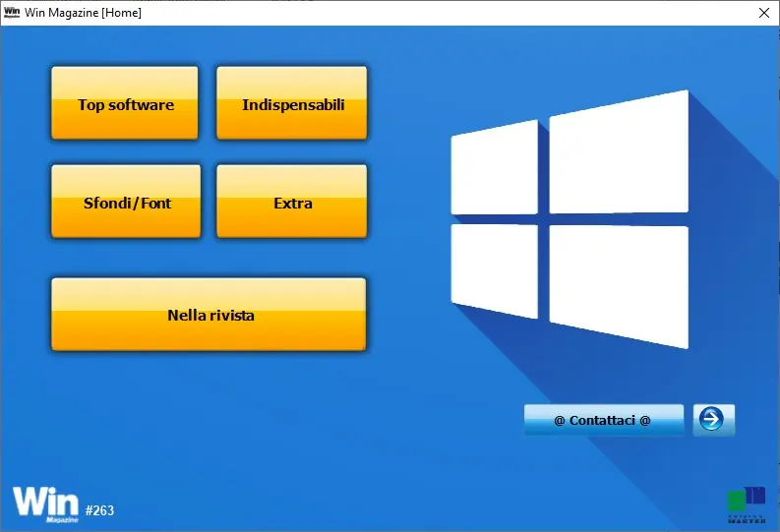Click the Edizioni Master logo icon

[x=747, y=504]
